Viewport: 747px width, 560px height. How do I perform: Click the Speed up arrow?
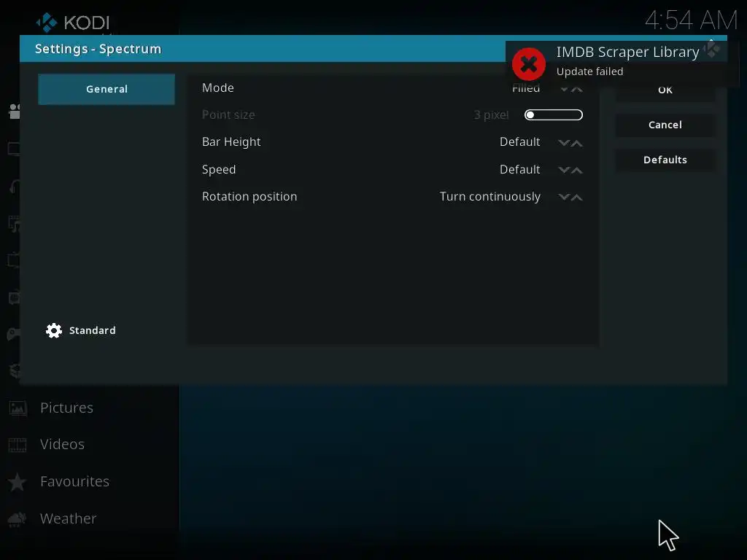point(577,170)
